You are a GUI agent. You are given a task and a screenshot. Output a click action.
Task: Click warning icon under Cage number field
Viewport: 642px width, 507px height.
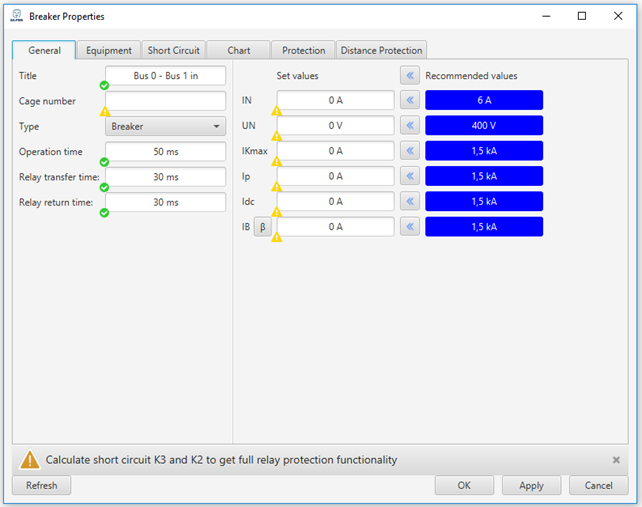point(105,111)
